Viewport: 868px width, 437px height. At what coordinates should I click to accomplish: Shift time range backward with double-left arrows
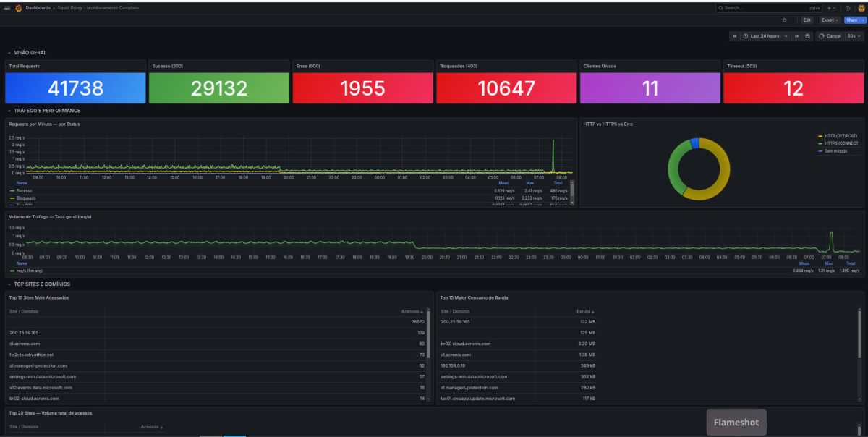click(x=735, y=36)
